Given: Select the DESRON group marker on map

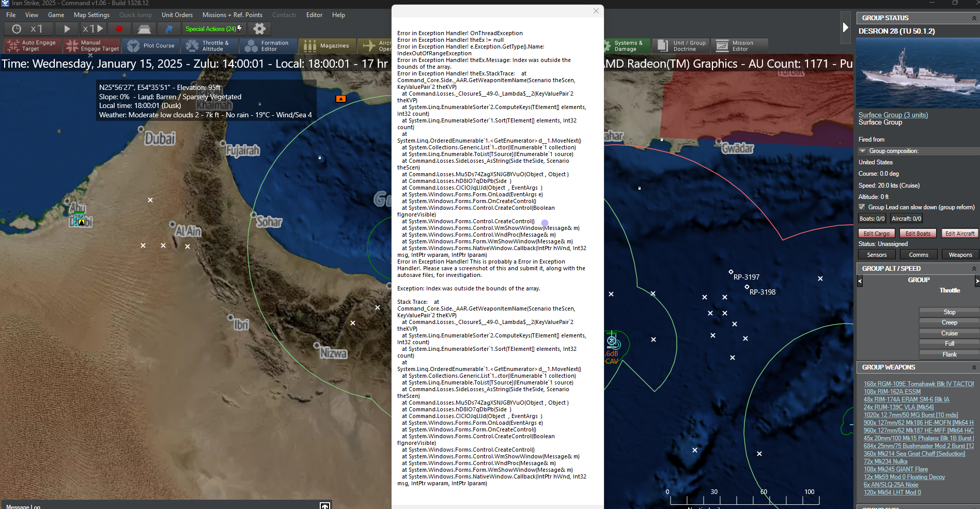Looking at the screenshot, I should (x=612, y=341).
